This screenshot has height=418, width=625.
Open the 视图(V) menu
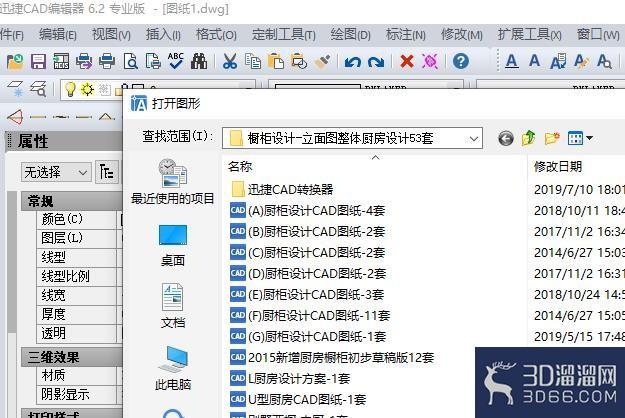coord(111,35)
